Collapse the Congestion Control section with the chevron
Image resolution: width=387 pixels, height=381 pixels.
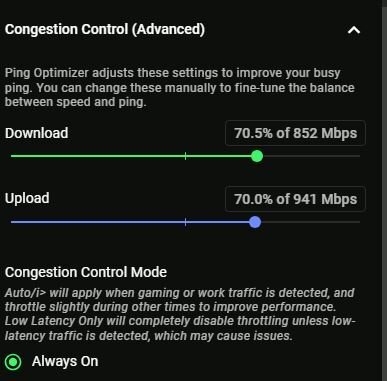(354, 30)
